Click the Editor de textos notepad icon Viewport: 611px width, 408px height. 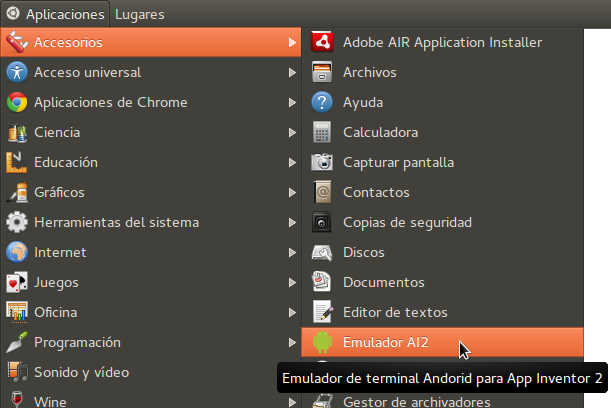coord(322,312)
